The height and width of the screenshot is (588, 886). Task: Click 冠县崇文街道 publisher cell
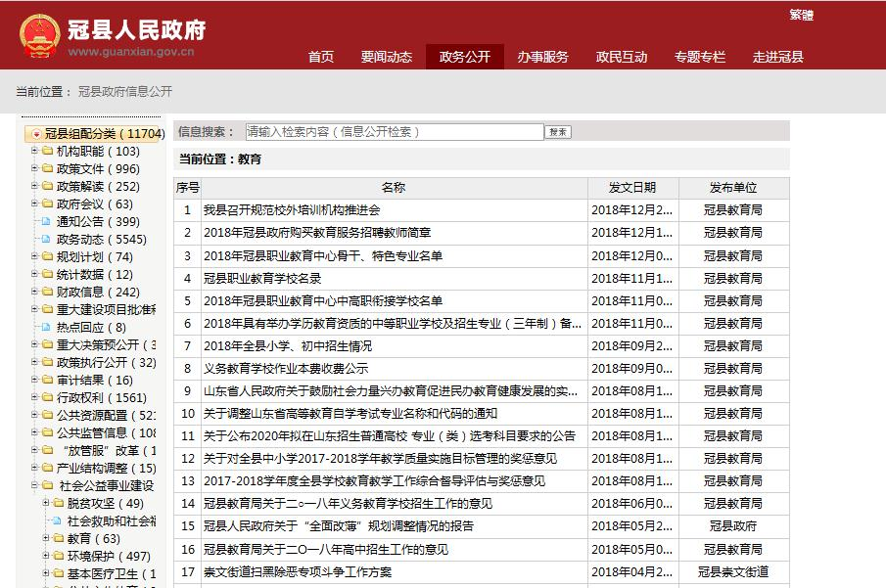tap(733, 572)
